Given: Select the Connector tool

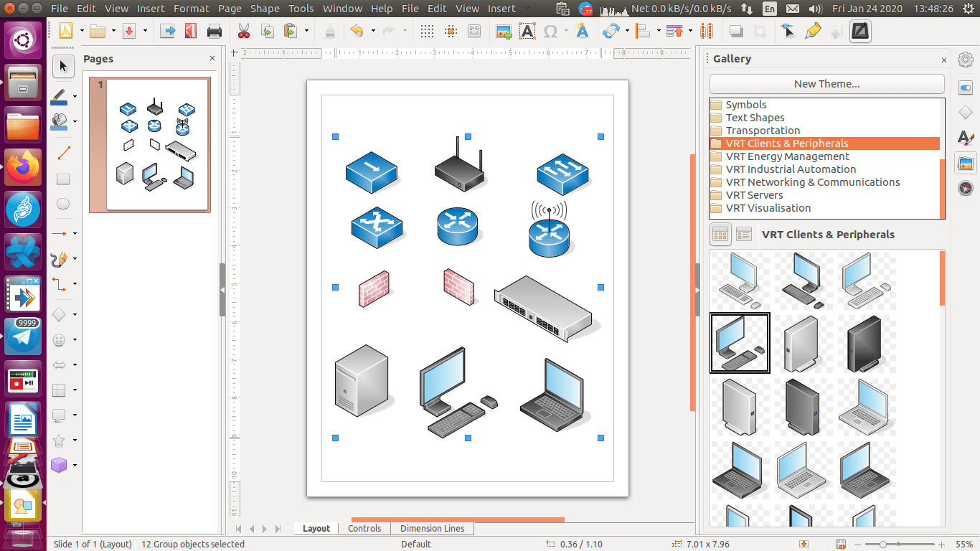Looking at the screenshot, I should (x=60, y=284).
